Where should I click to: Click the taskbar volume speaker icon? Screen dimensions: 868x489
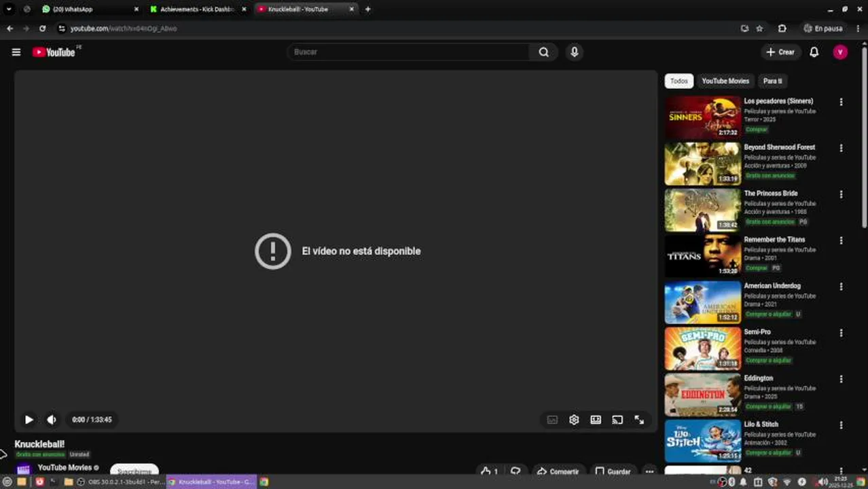click(822, 482)
